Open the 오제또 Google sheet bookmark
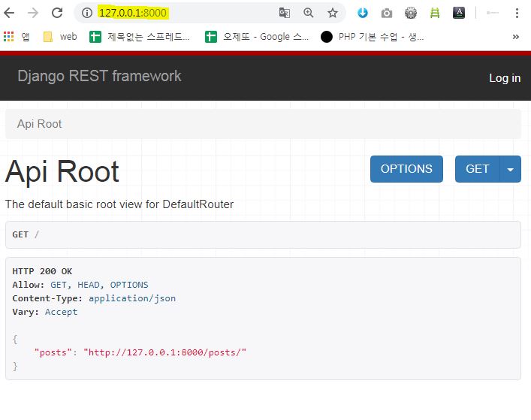This screenshot has height=420, width=531. 257,36
